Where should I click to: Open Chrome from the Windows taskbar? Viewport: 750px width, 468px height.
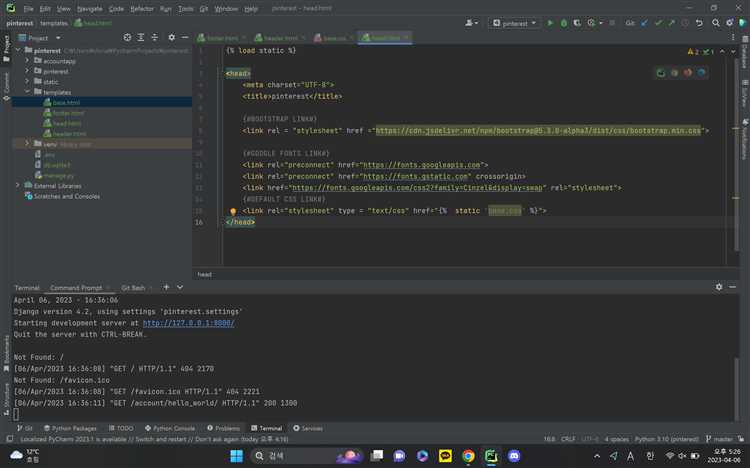(468, 456)
